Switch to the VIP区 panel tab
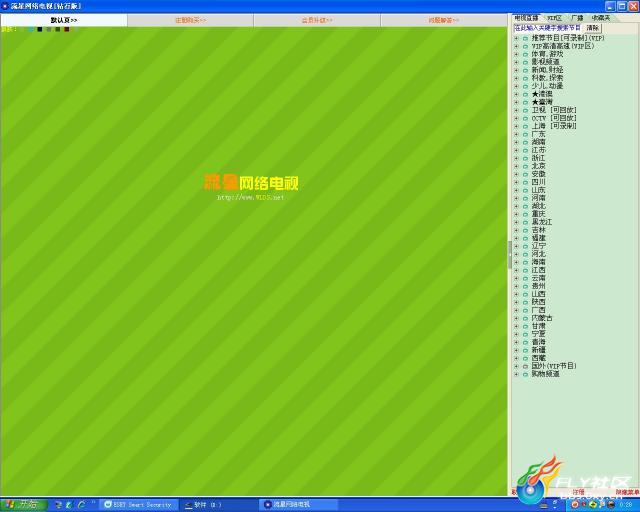Image resolution: width=640 pixels, height=512 pixels. pyautogui.click(x=554, y=18)
